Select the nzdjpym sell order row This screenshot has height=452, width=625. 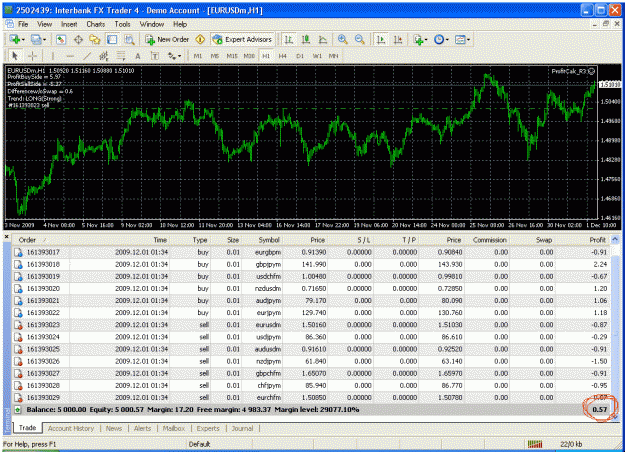coord(311,362)
